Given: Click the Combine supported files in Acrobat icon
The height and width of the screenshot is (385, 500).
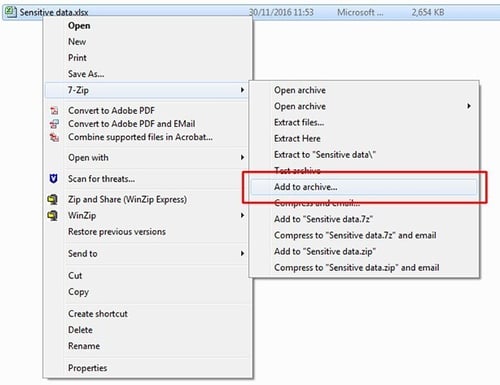Looking at the screenshot, I should (54, 137).
